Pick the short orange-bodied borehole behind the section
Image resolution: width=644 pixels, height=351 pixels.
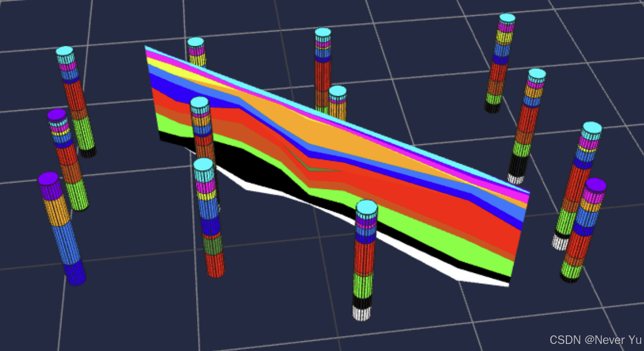click(x=338, y=103)
